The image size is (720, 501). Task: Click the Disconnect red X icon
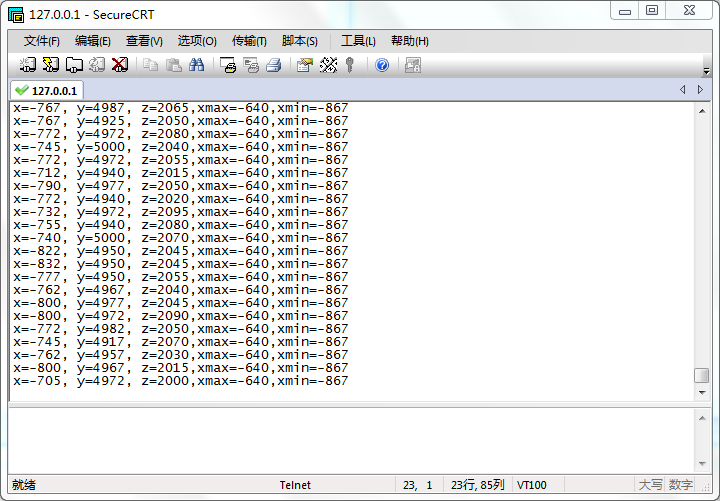[120, 65]
